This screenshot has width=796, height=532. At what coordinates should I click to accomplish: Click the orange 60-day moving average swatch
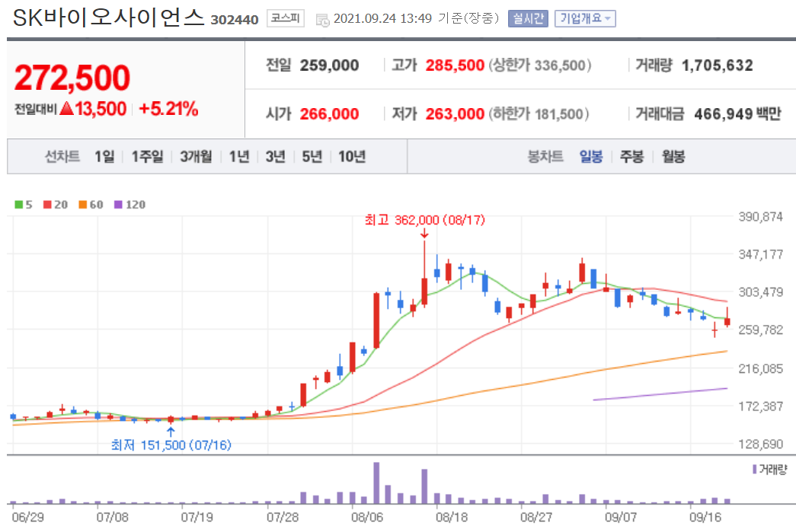[x=83, y=205]
